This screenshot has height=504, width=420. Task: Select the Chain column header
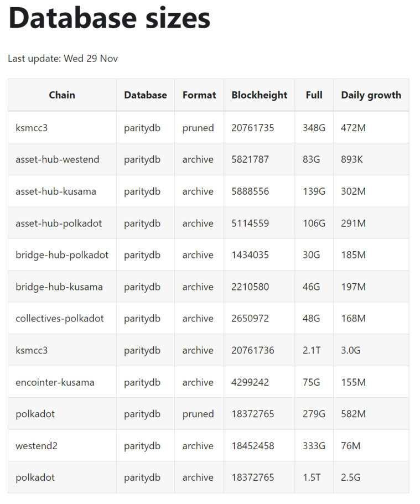(x=62, y=95)
